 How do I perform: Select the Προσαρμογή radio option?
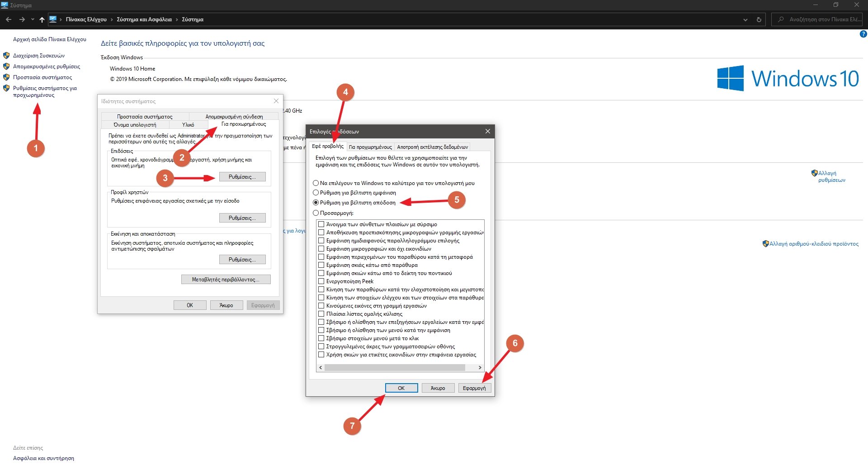tap(316, 213)
